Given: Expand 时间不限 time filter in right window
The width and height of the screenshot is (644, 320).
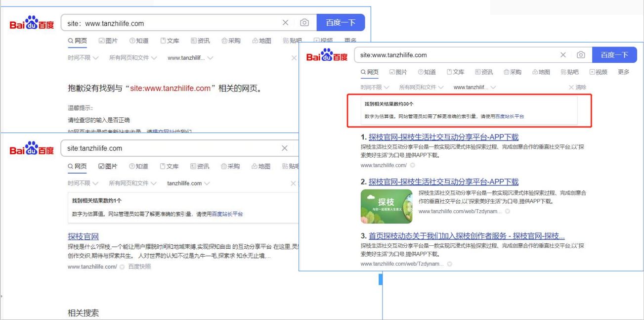Looking at the screenshot, I should click(x=376, y=87).
